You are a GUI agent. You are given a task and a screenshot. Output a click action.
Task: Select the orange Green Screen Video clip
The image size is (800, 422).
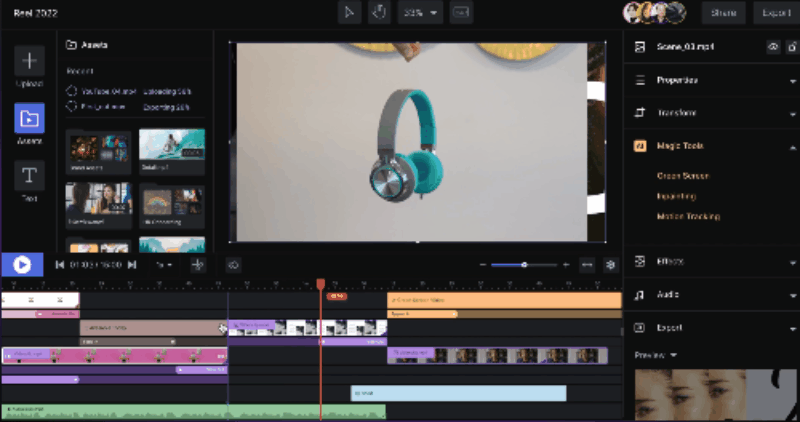pyautogui.click(x=504, y=300)
